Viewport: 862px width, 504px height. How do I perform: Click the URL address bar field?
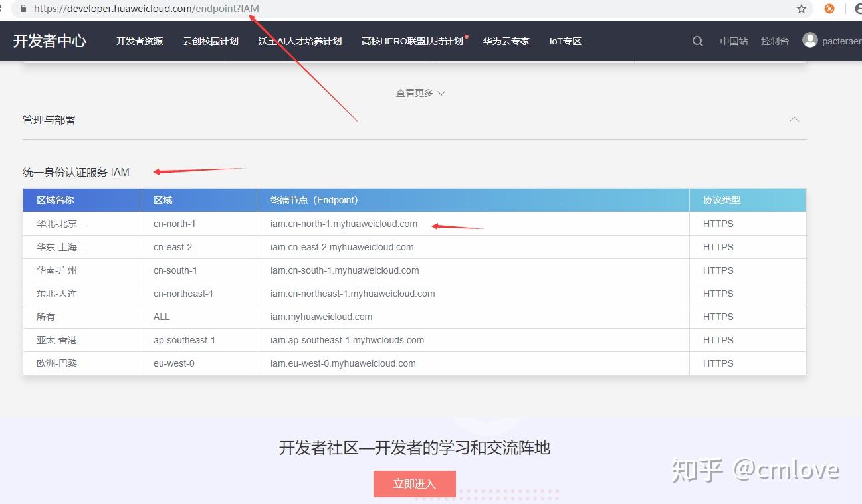pos(412,9)
